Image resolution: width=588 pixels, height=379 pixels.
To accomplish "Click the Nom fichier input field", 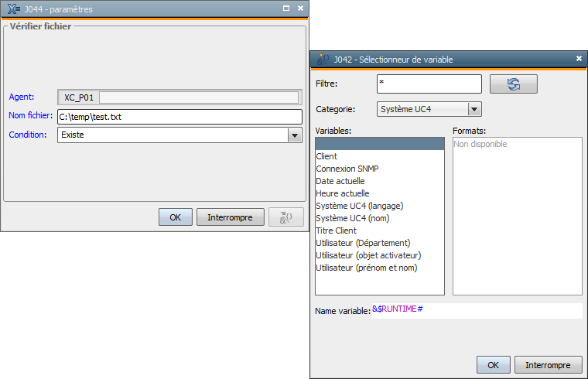I will [x=179, y=117].
